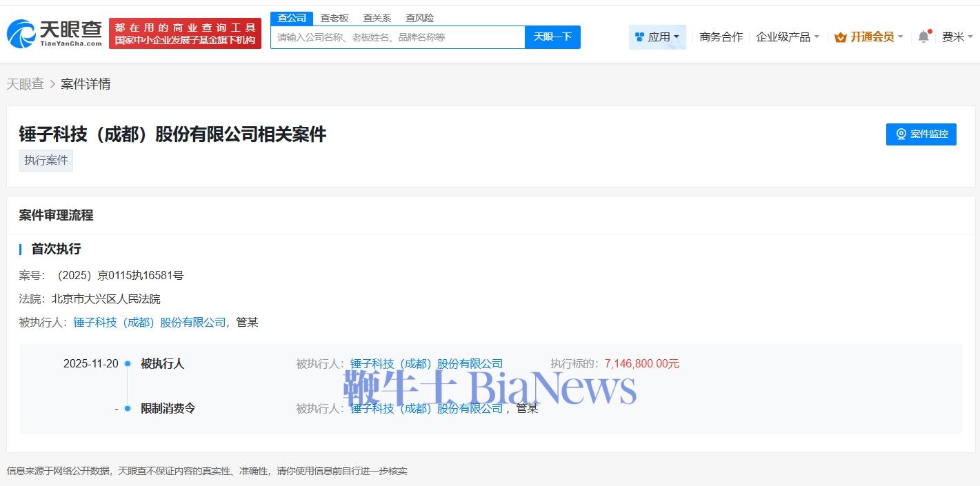Expand the 企业级产品 dropdown menu
Image resolution: width=980 pixels, height=486 pixels.
787,37
